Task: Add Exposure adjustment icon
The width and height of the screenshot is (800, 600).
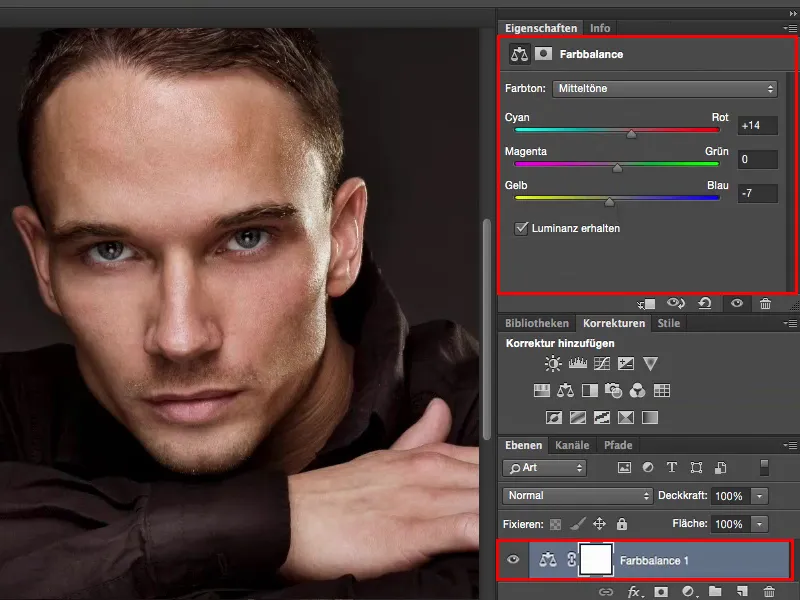Action: [626, 363]
